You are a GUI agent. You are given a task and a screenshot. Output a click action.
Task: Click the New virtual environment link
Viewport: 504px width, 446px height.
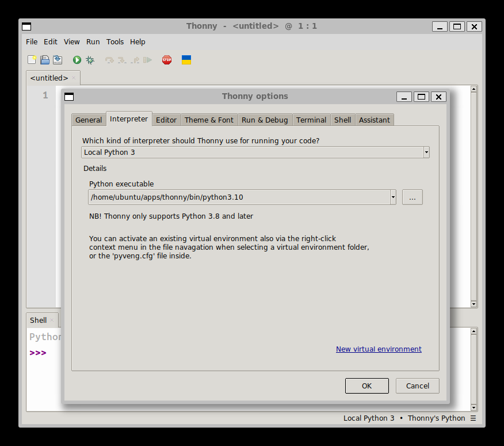pos(379,349)
